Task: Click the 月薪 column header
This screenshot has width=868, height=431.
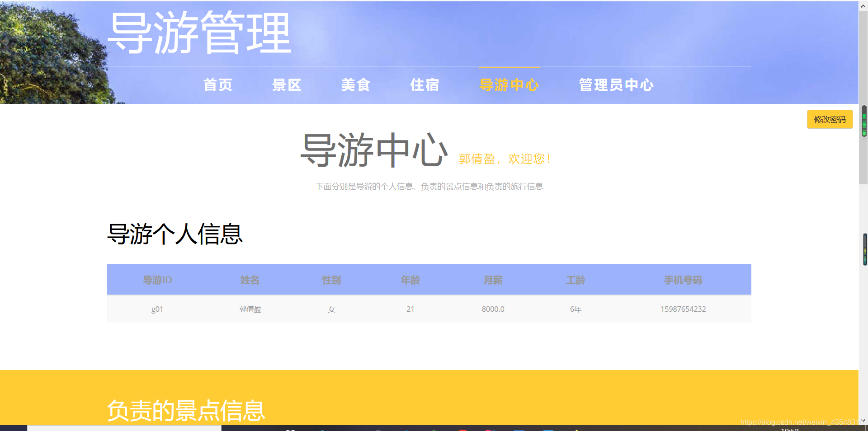Action: [492, 280]
